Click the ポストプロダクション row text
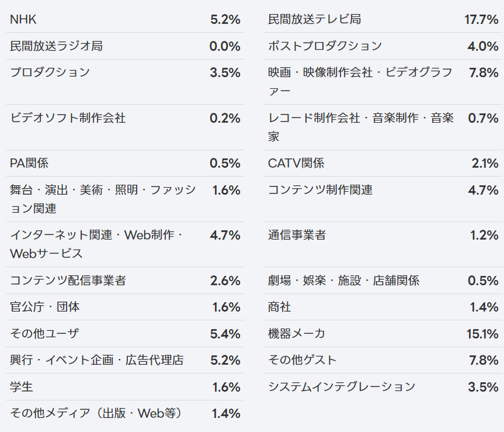 pyautogui.click(x=325, y=46)
